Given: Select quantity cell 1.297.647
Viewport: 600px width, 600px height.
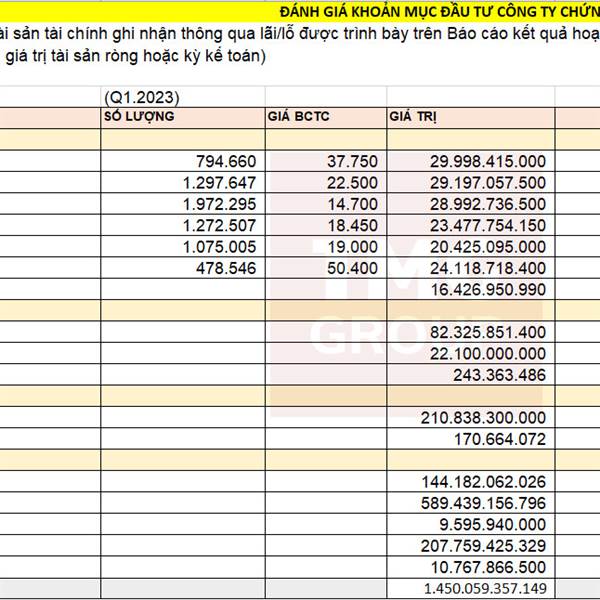Looking at the screenshot, I should pos(183,183).
